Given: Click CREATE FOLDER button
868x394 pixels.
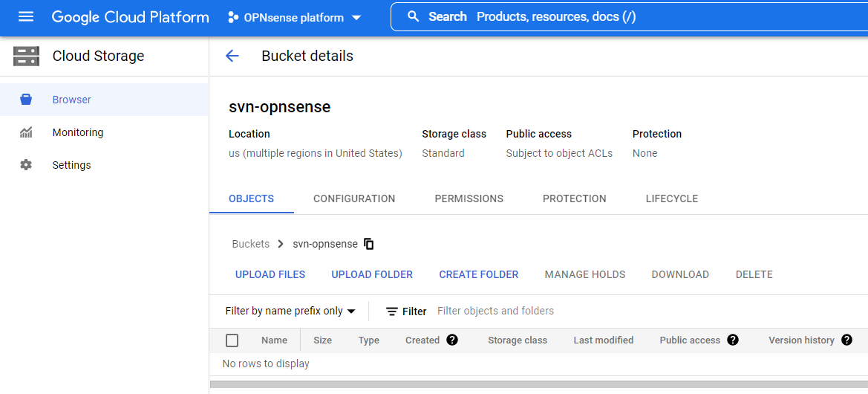Looking at the screenshot, I should (x=479, y=274).
